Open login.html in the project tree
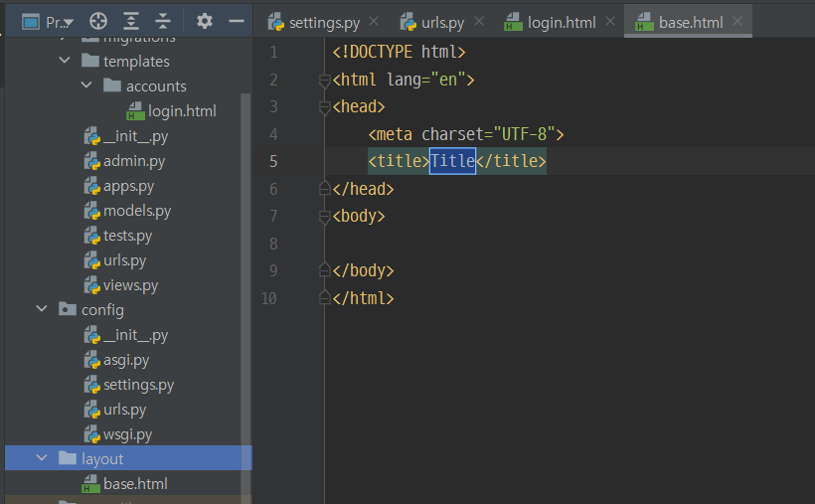The image size is (815, 504). click(x=182, y=110)
